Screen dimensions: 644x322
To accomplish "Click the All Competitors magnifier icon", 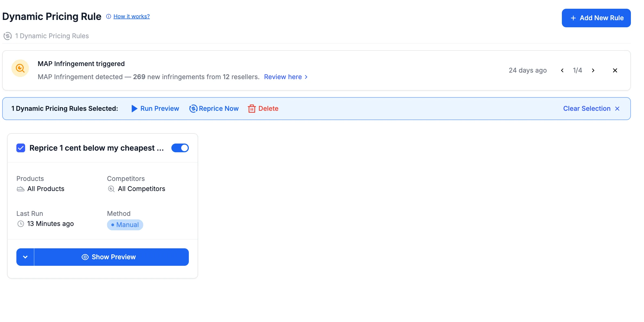I will [x=111, y=189].
